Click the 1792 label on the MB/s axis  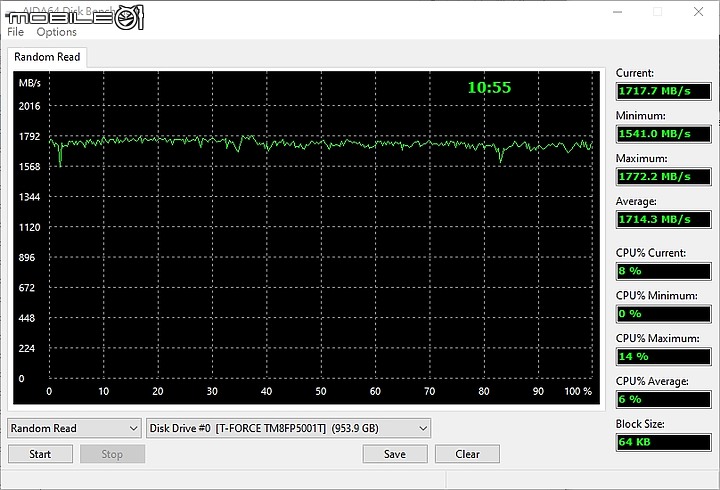29,136
